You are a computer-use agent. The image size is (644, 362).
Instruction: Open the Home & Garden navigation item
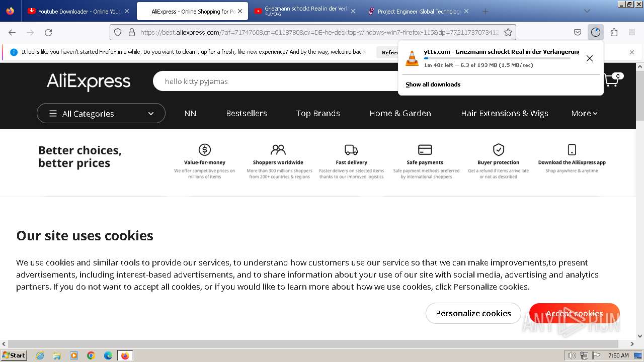[400, 113]
